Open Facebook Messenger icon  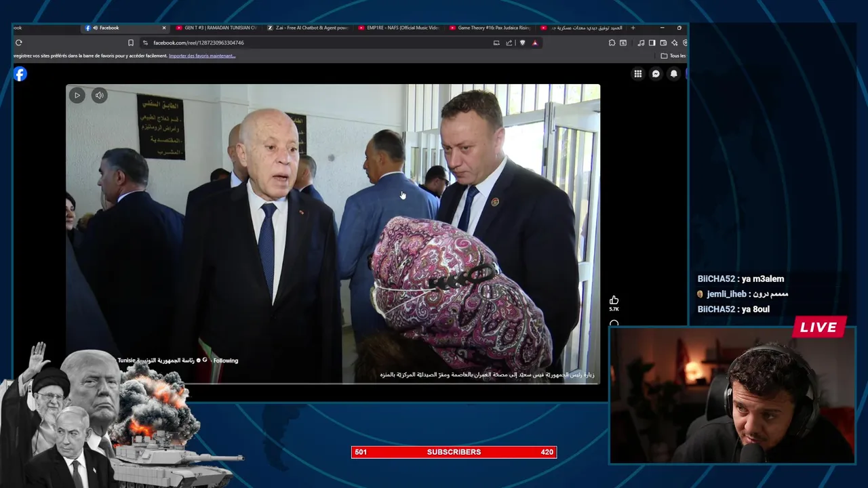click(656, 74)
